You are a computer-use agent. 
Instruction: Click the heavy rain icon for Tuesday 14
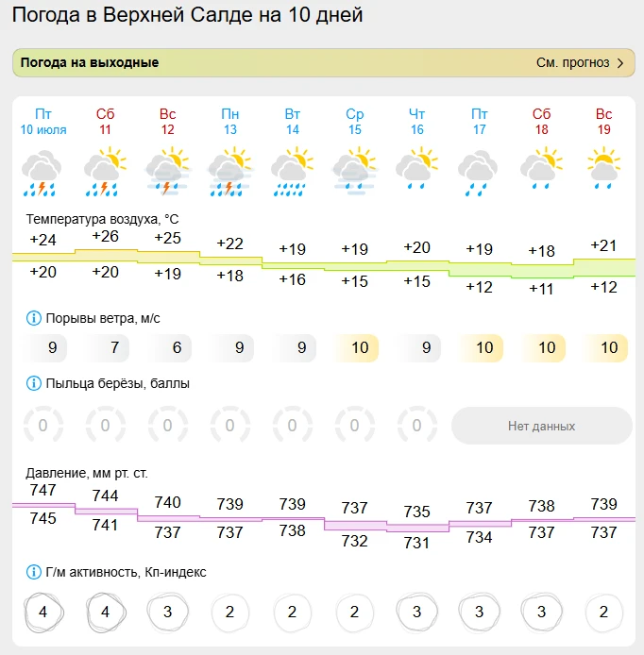pyautogui.click(x=292, y=172)
